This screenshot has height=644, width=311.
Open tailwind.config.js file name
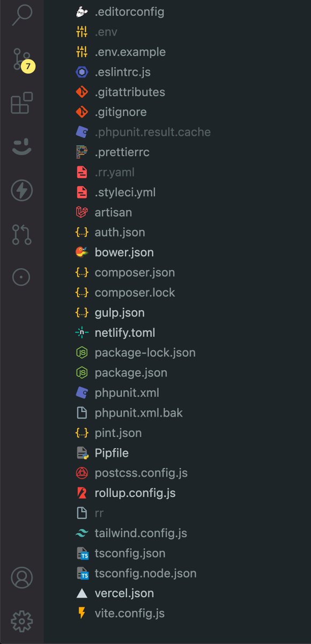click(x=141, y=533)
